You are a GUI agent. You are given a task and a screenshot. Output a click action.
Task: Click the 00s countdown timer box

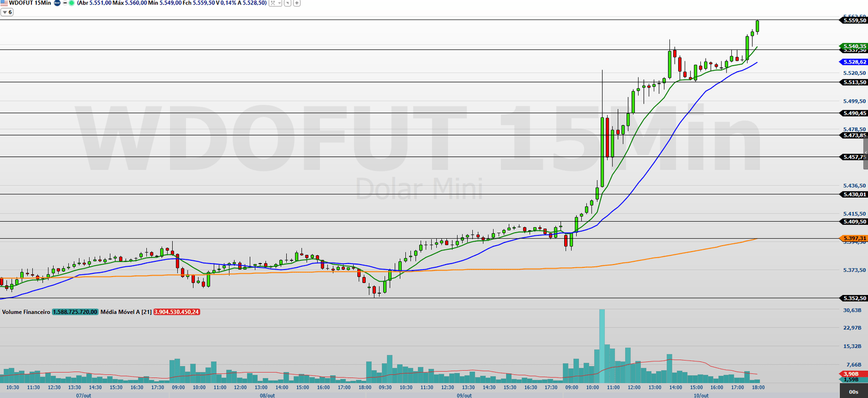click(853, 391)
